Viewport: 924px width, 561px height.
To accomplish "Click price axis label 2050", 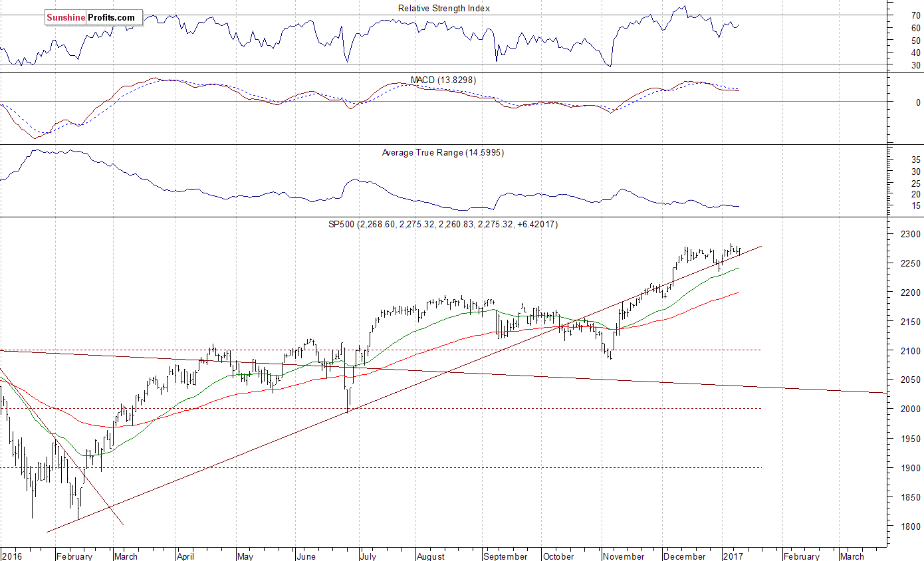I will tap(911, 380).
